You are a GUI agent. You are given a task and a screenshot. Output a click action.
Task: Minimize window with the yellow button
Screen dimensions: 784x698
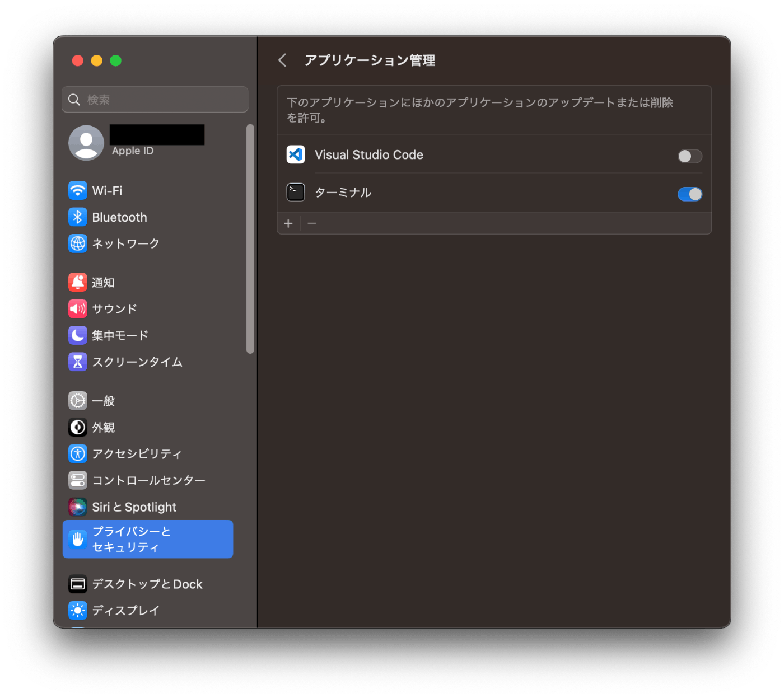click(x=97, y=60)
